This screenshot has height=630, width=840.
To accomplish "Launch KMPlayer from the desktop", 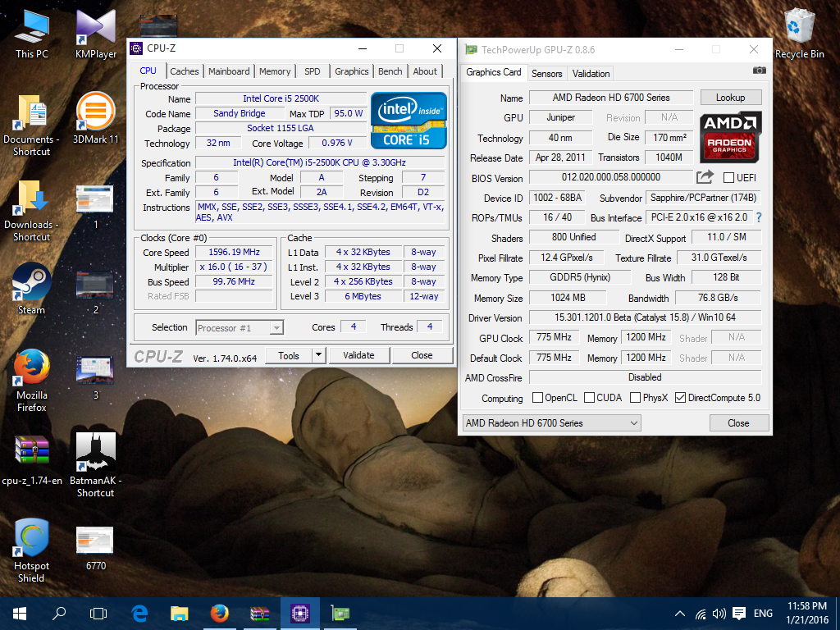I will (x=96, y=33).
